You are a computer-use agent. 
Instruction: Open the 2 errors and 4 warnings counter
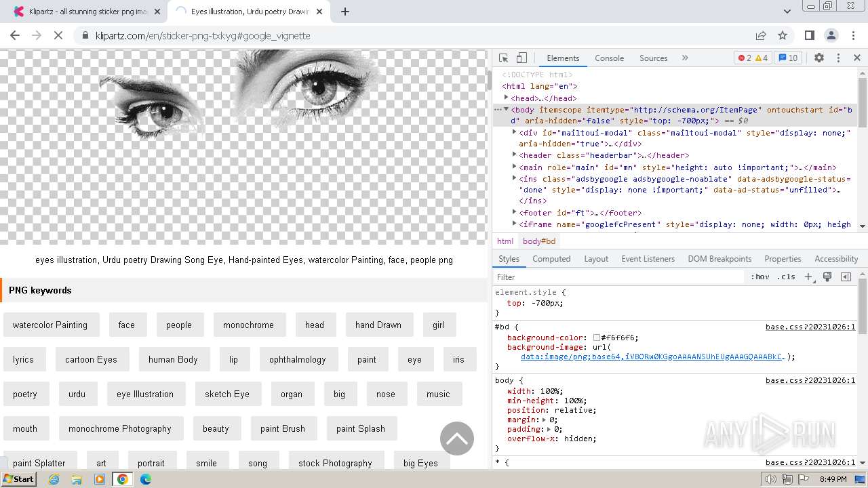(753, 58)
